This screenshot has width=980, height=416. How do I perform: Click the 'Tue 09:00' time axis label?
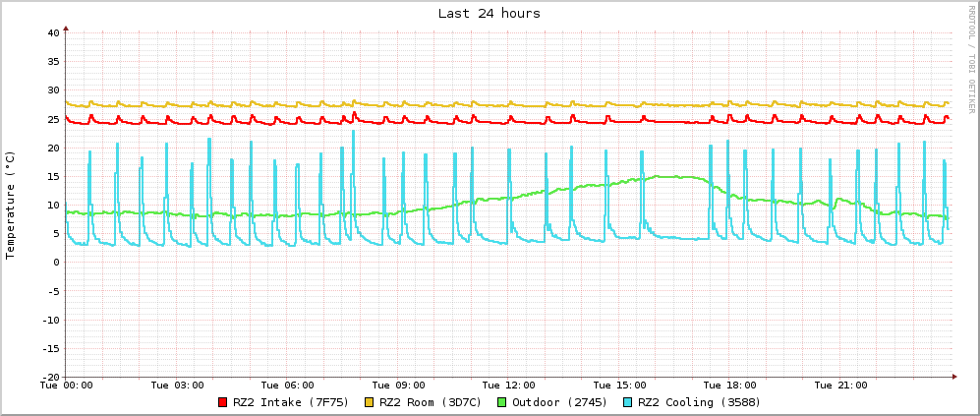pos(398,386)
